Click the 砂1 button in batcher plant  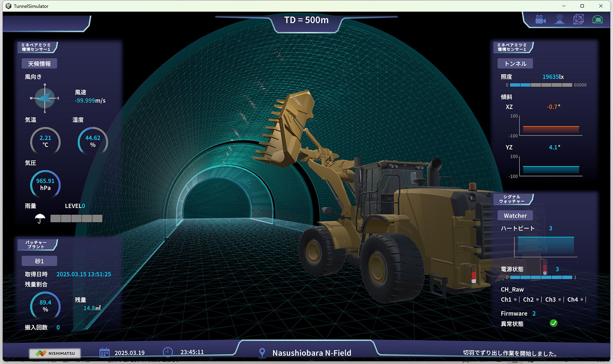click(x=39, y=261)
